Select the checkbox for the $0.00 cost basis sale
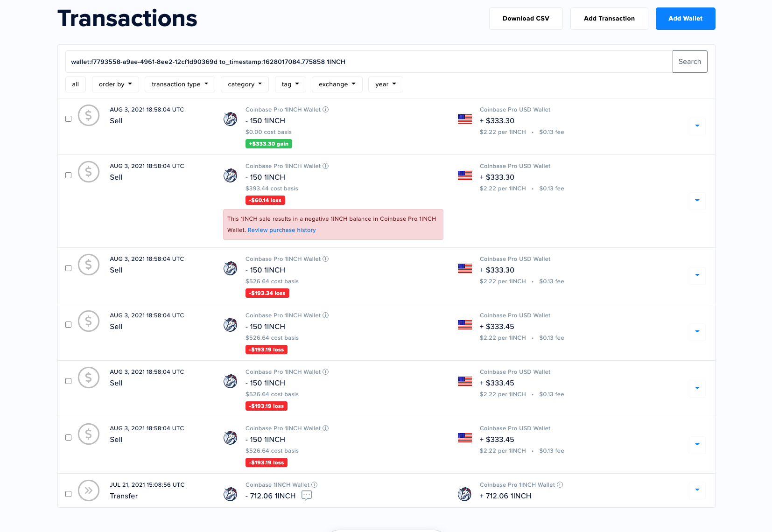The image size is (772, 532). [69, 119]
